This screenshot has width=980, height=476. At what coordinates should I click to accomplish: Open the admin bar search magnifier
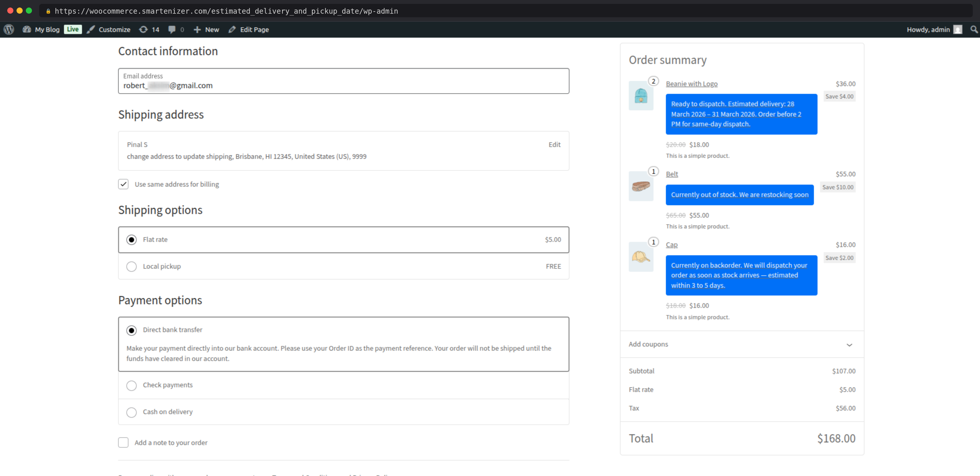[x=974, y=29]
